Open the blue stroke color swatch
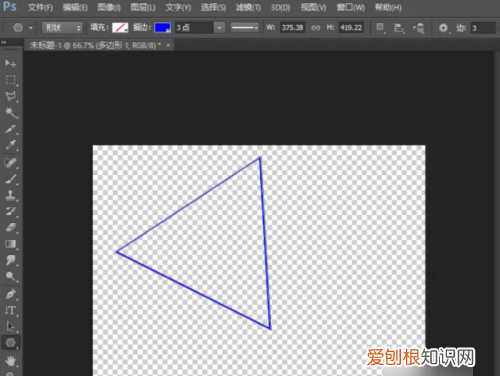Viewport: 500px width, 376px height. coord(163,28)
